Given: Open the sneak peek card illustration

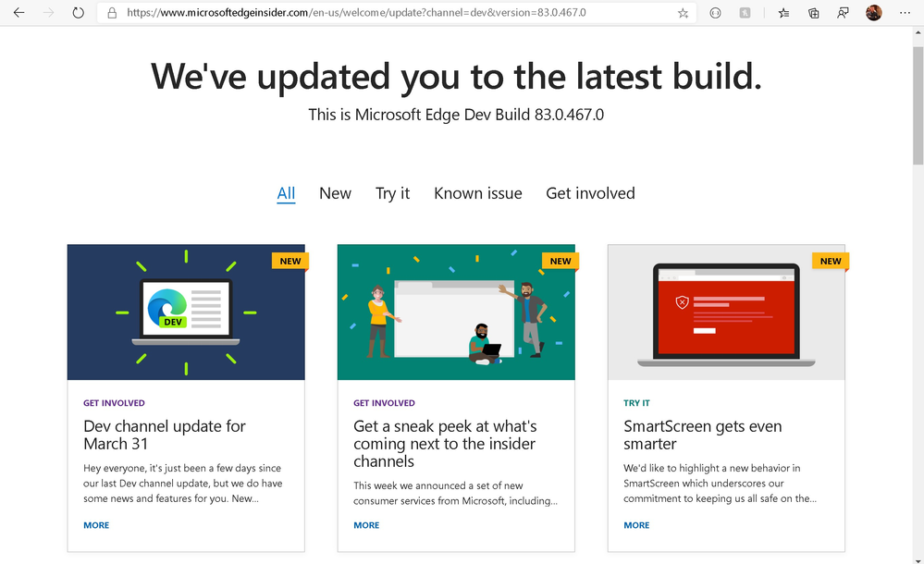Looking at the screenshot, I should (x=456, y=313).
